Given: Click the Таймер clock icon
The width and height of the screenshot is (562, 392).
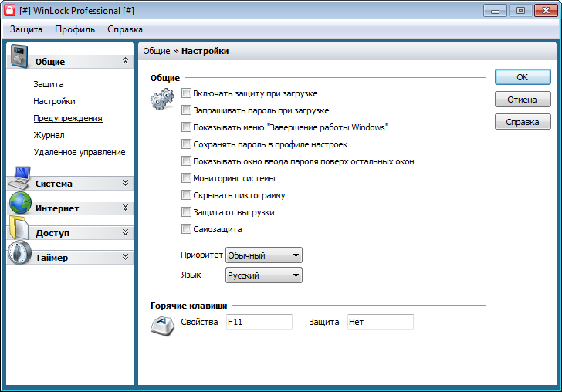Looking at the screenshot, I should pos(20,252).
